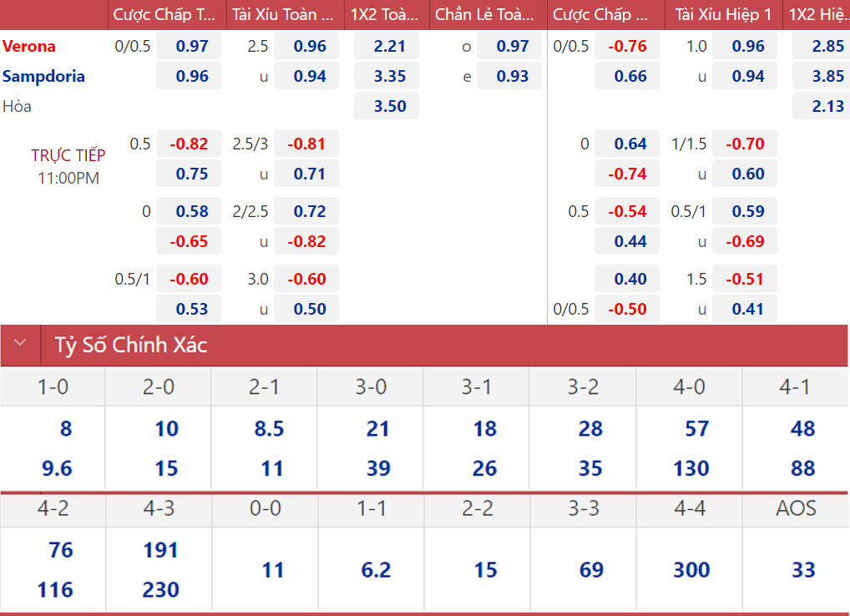850x616 pixels.
Task: Select Verona full-time 1X2 odds 2.21
Action: click(x=386, y=47)
